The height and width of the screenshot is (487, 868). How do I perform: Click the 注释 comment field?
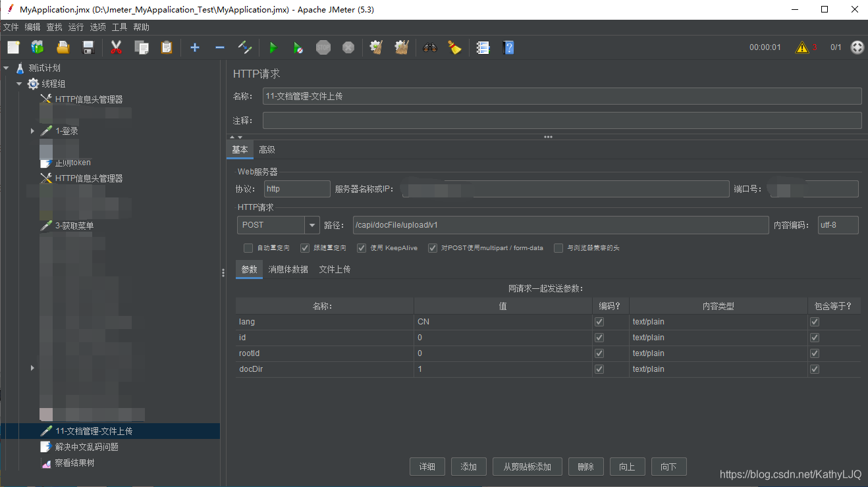562,120
